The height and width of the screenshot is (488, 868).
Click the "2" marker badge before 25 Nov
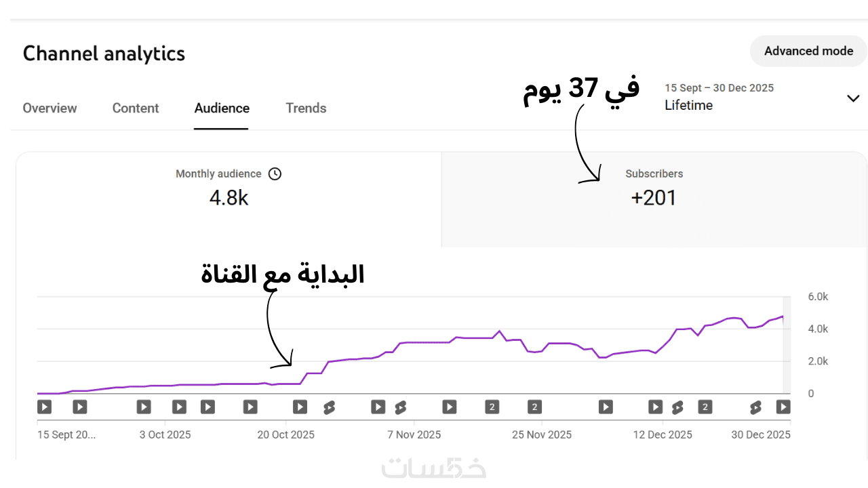pyautogui.click(x=535, y=407)
